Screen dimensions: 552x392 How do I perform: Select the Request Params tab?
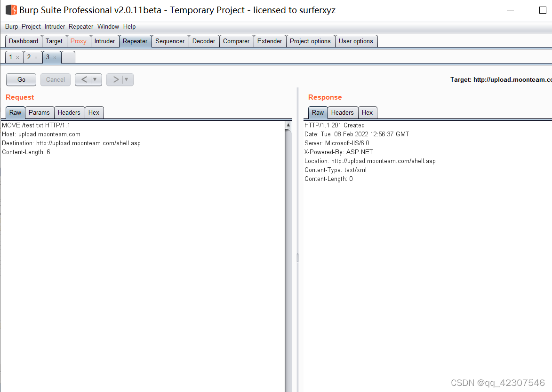click(39, 112)
